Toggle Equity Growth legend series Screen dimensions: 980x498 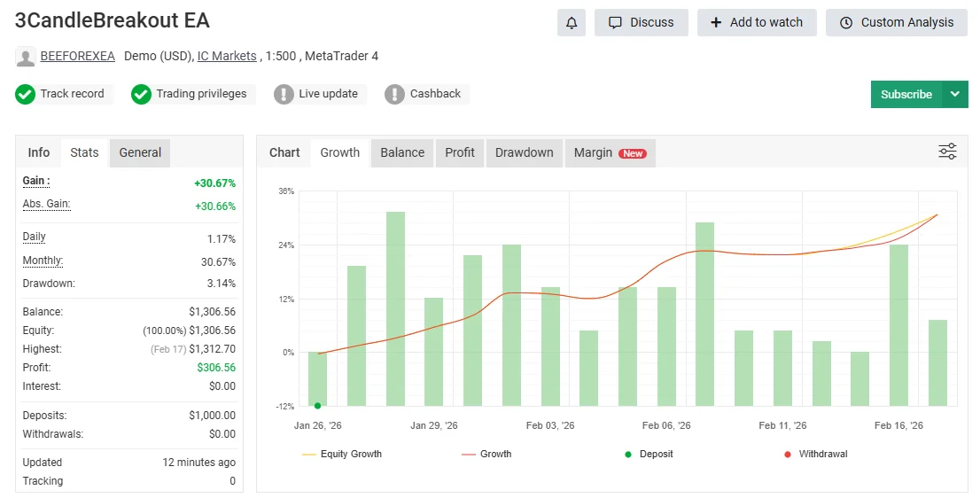point(342,455)
